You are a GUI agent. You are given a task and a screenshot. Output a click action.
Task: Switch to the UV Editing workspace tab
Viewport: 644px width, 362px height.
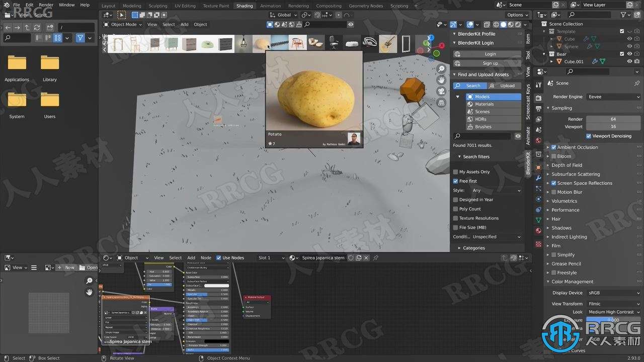(x=185, y=6)
